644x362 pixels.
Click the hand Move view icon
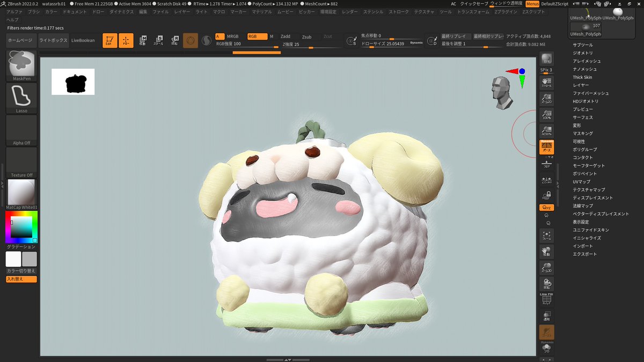coord(546,252)
